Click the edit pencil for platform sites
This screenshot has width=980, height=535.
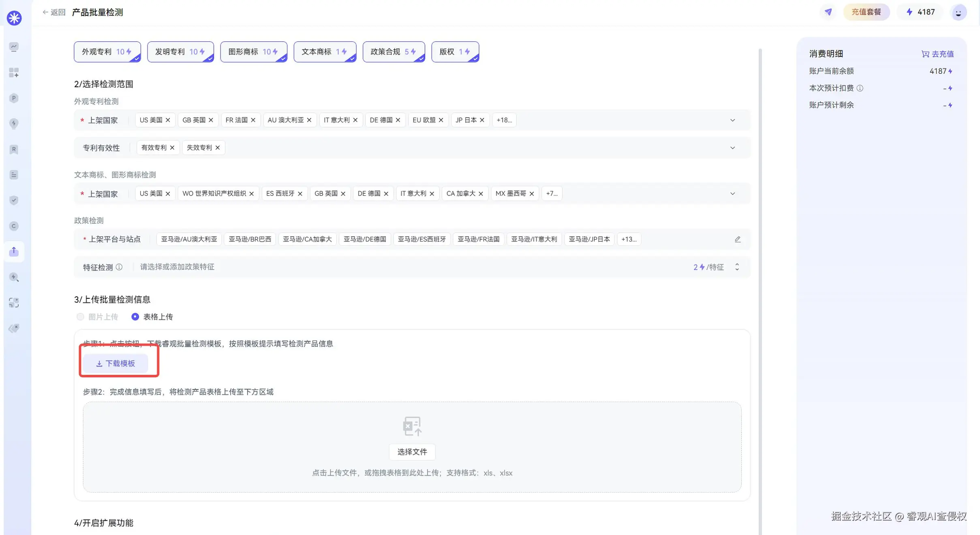[x=738, y=240]
